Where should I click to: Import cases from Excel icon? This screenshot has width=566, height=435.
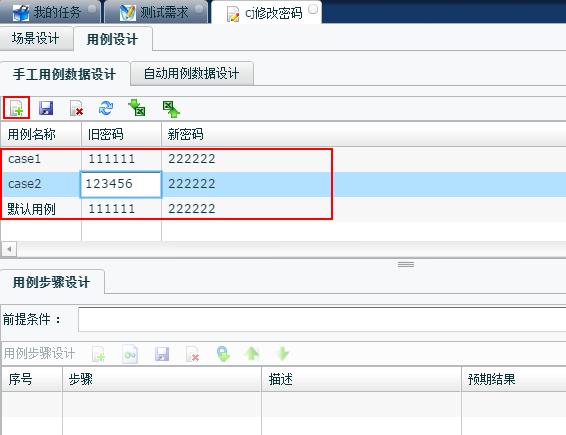click(x=137, y=108)
